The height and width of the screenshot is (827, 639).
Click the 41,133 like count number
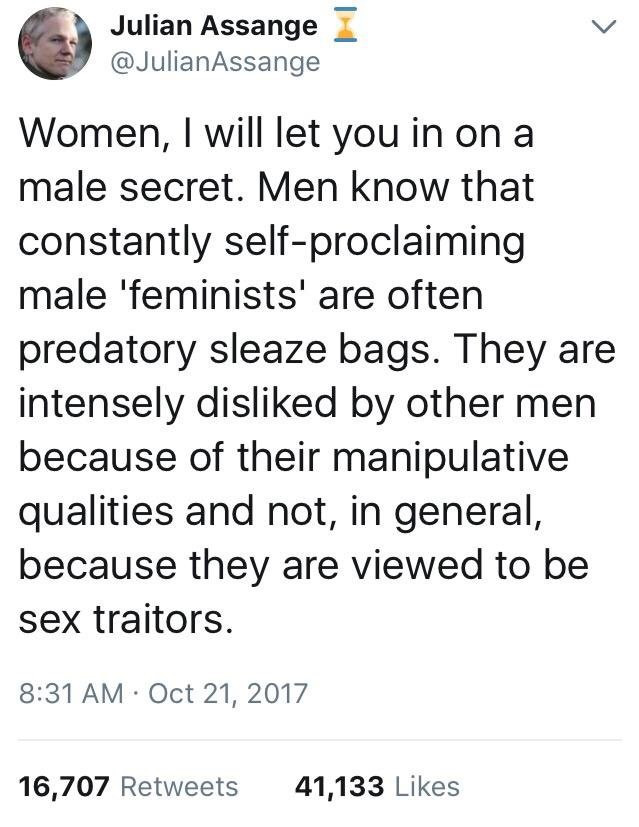[339, 786]
